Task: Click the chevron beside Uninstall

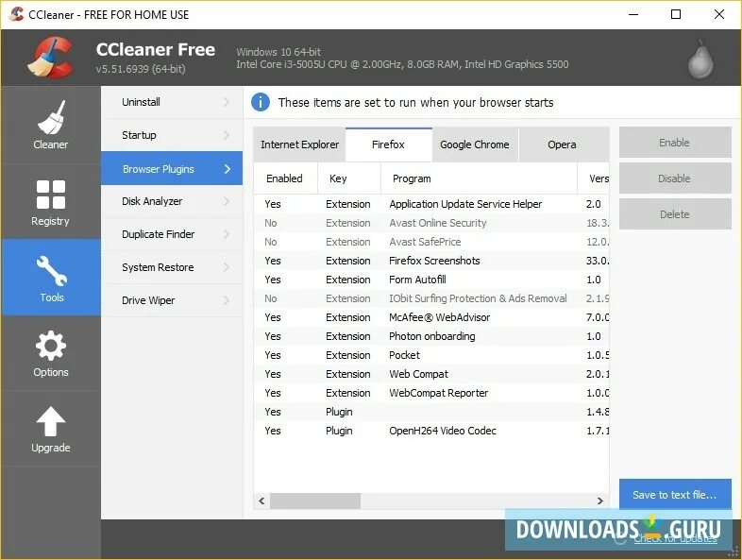Action: tap(227, 102)
